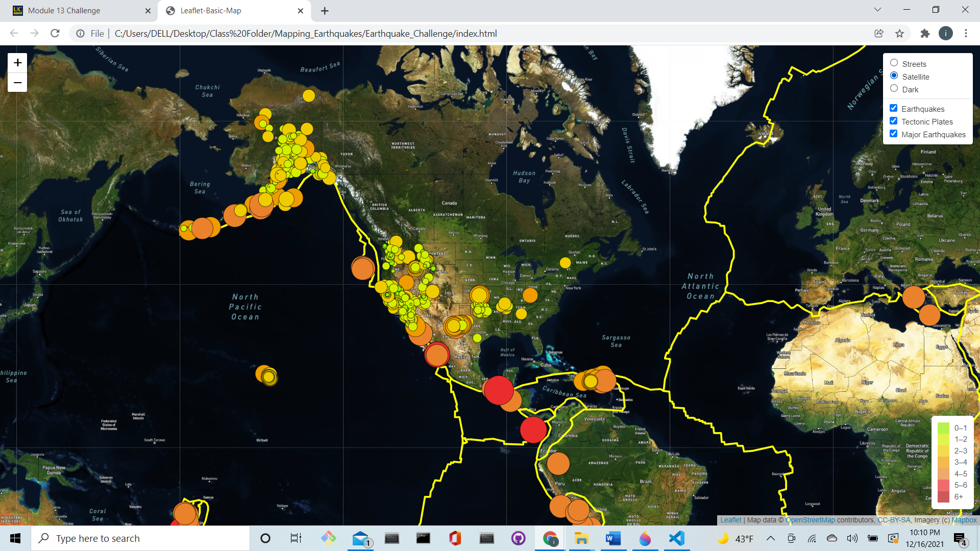Image resolution: width=980 pixels, height=551 pixels.
Task: Zoom in on the map
Action: click(x=17, y=63)
